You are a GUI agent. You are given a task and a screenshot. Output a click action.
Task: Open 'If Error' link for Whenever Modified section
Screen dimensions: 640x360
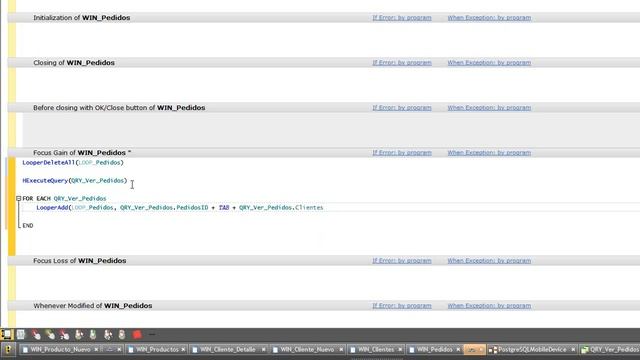402,306
